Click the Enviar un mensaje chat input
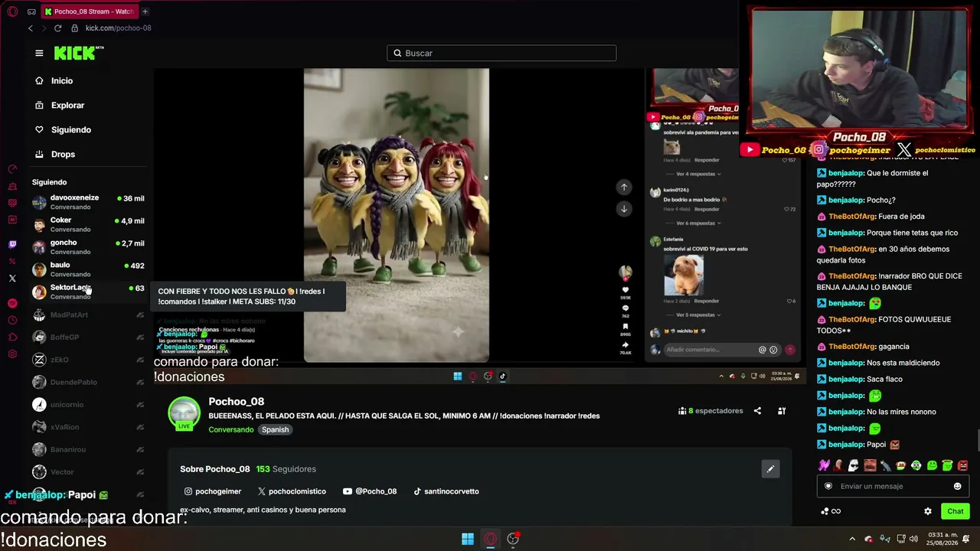The image size is (980, 551). coord(893,486)
